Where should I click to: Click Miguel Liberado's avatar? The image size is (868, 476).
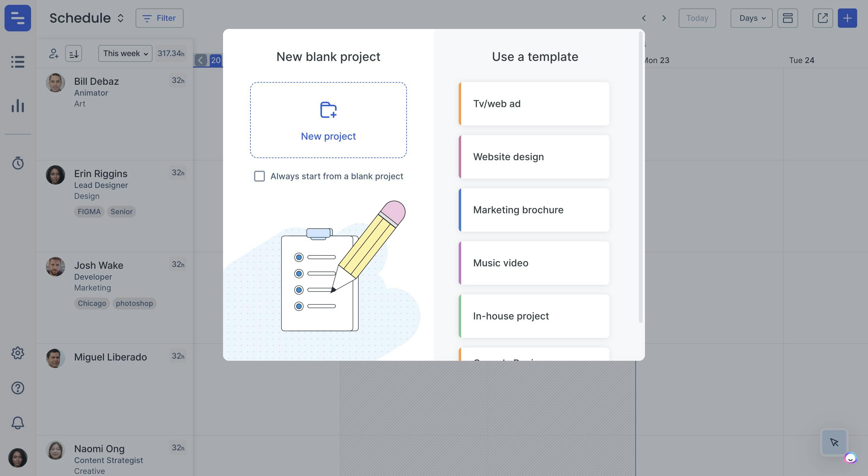point(55,358)
